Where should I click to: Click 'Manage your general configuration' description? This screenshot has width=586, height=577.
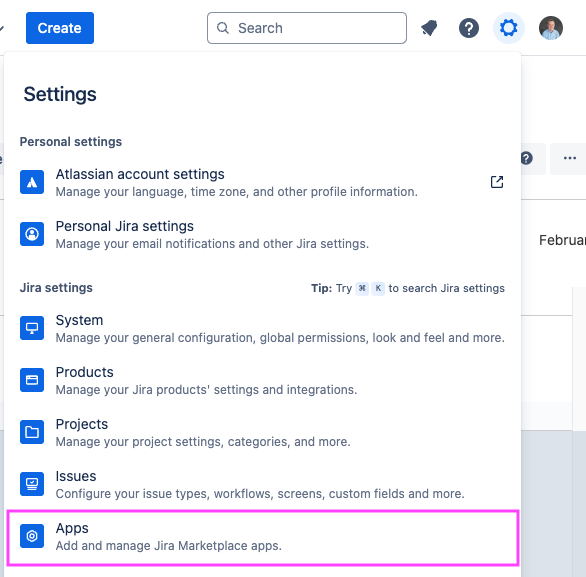280,338
